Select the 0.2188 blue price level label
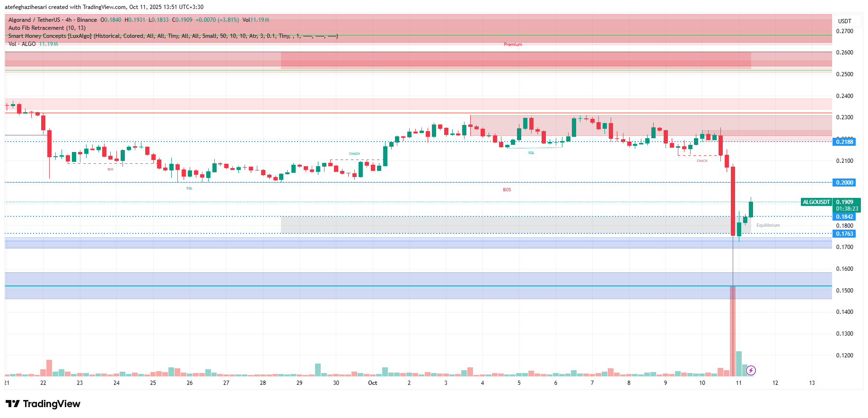 [x=844, y=142]
